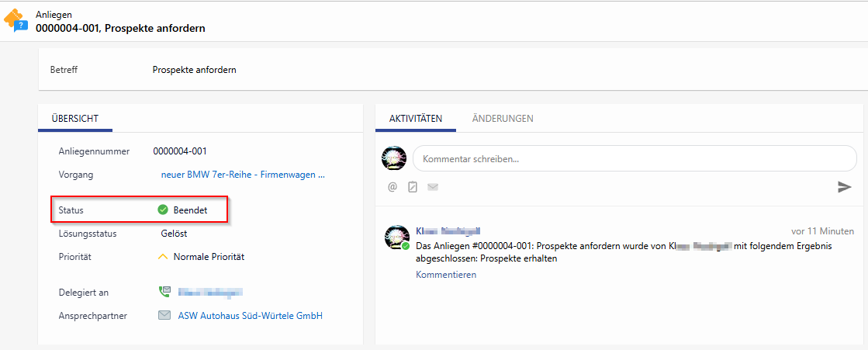The height and width of the screenshot is (350, 868).
Task: Click the author avatar in the activity entry
Action: click(396, 237)
